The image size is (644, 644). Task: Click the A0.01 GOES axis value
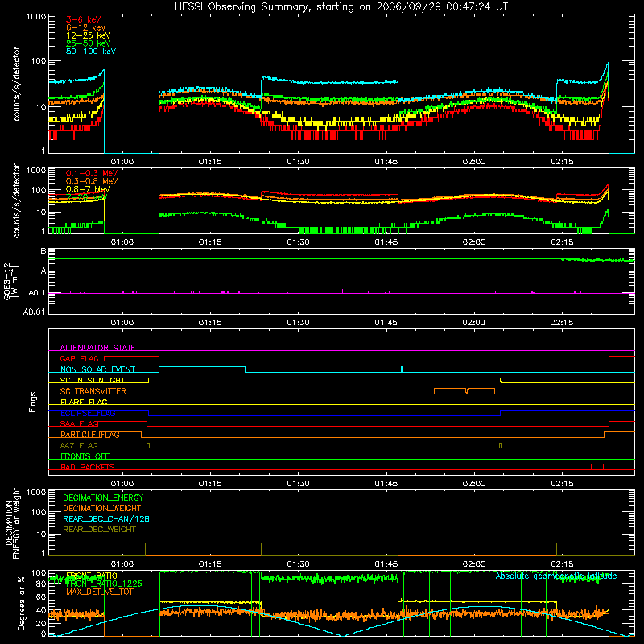[34, 312]
